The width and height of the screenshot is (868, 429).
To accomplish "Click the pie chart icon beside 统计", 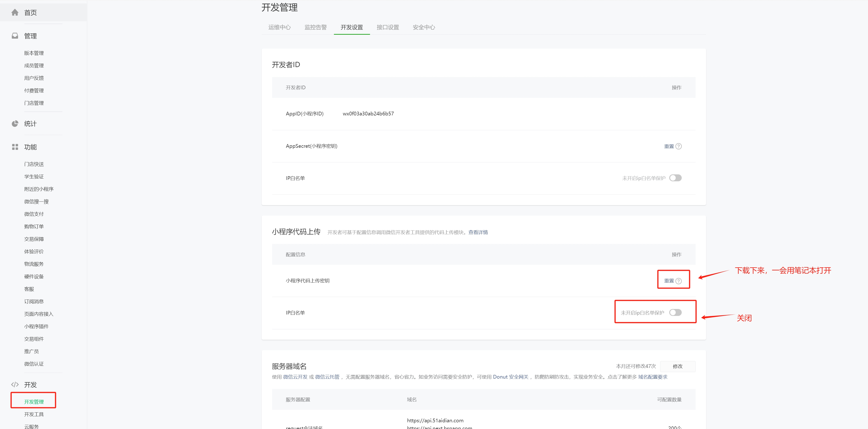I will pos(15,123).
